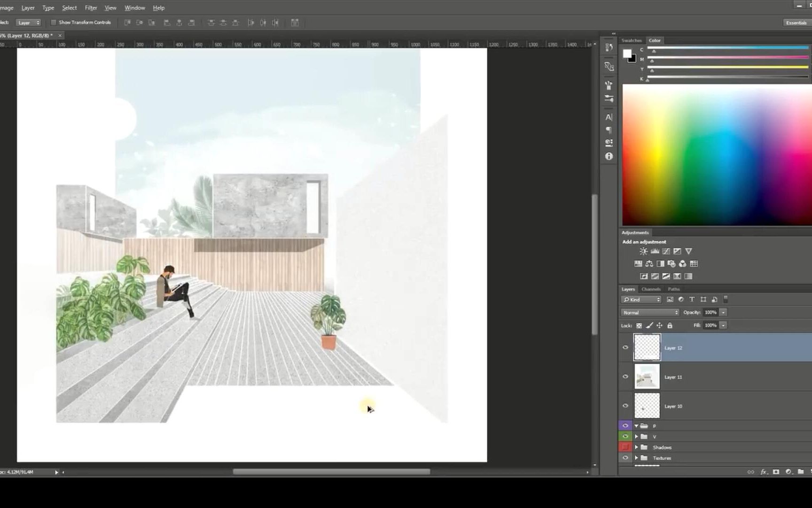The image size is (812, 508).
Task: Click Align Top Edges icon
Action: point(127,23)
